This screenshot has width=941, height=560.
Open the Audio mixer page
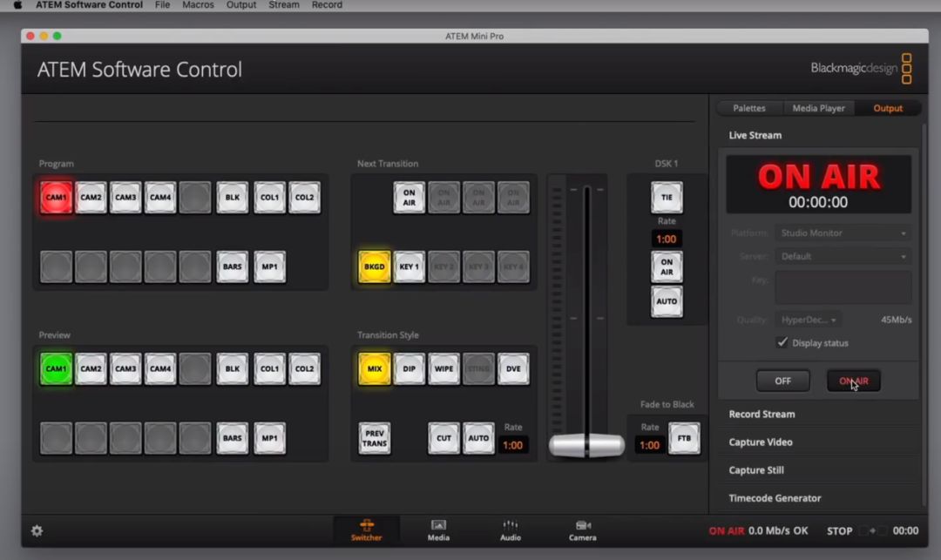point(510,530)
